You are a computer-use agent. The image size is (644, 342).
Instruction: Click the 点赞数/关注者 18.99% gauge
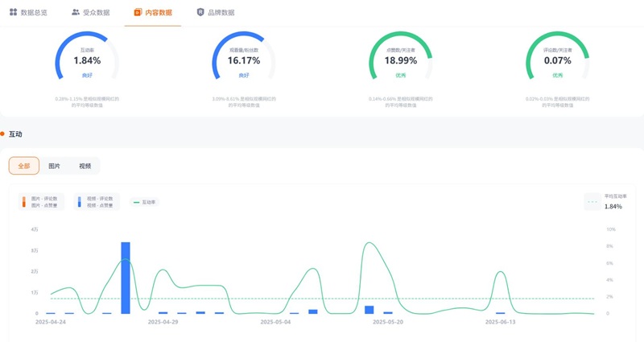(x=401, y=61)
